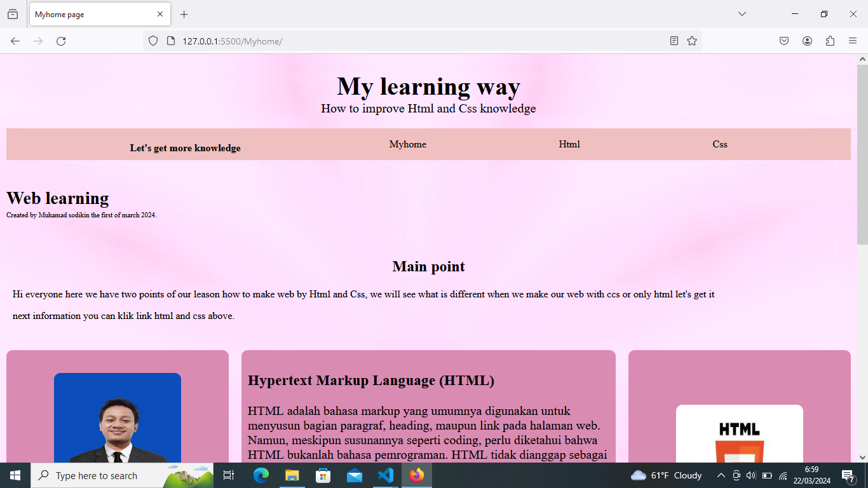Launch Visual Studio Code from the taskbar
This screenshot has height=488, width=868.
coord(386,475)
